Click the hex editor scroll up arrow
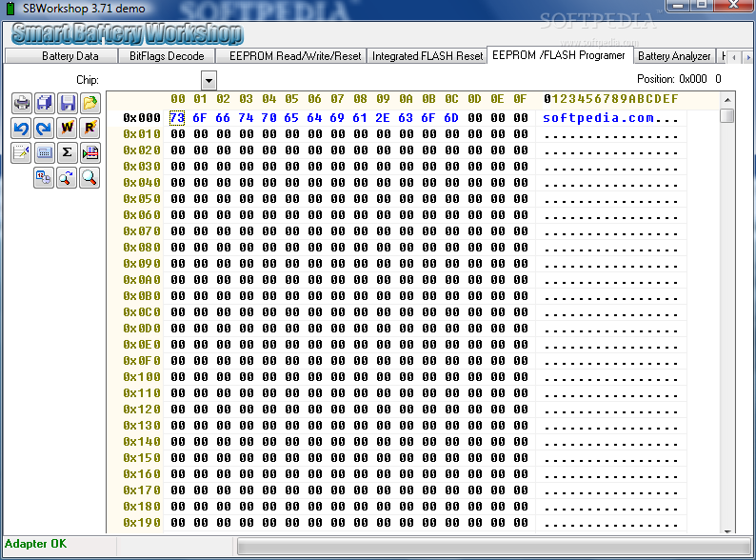 tap(727, 100)
